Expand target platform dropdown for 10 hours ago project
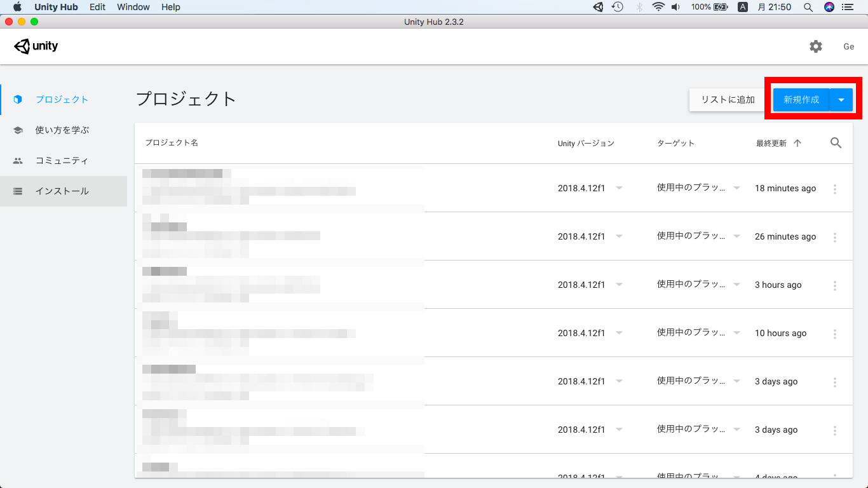The height and width of the screenshot is (488, 868). click(736, 333)
